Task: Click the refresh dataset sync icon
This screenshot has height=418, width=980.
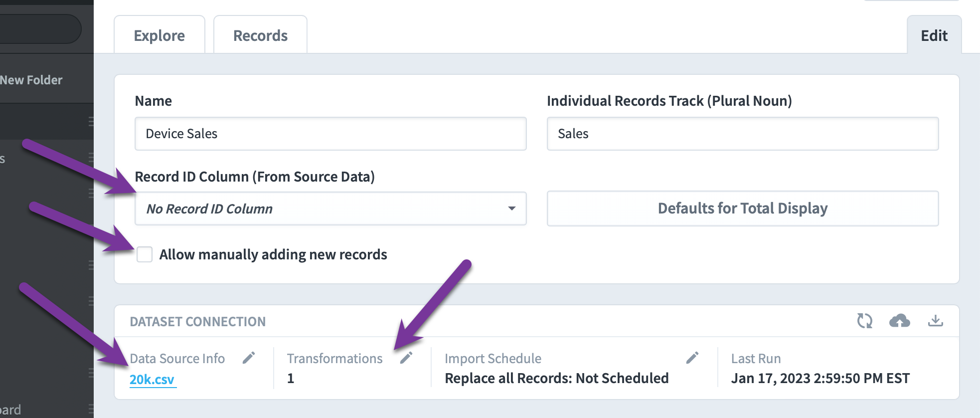Action: click(x=865, y=321)
